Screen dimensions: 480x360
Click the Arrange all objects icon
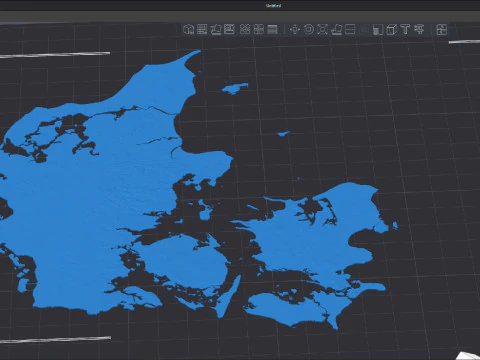229,29
